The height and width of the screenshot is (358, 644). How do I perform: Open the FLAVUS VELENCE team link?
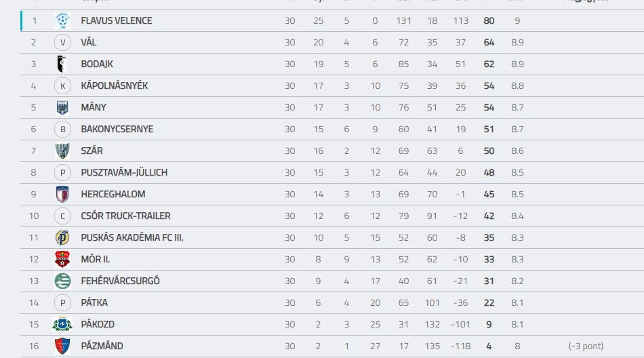116,20
